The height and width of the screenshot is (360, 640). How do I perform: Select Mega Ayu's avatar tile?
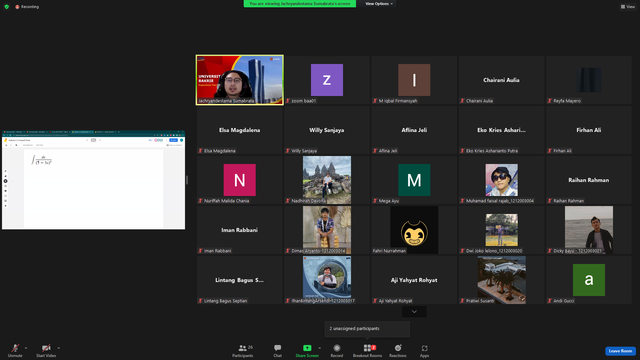pos(414,180)
